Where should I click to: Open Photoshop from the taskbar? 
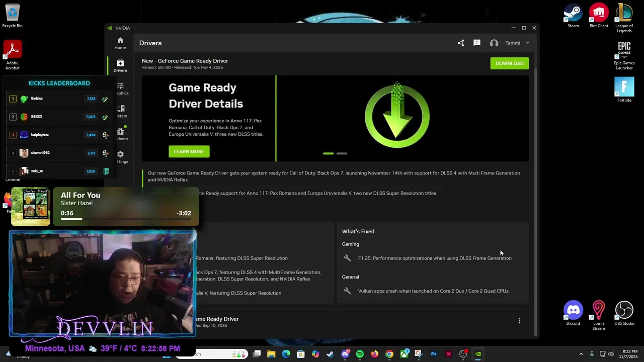coord(433,354)
